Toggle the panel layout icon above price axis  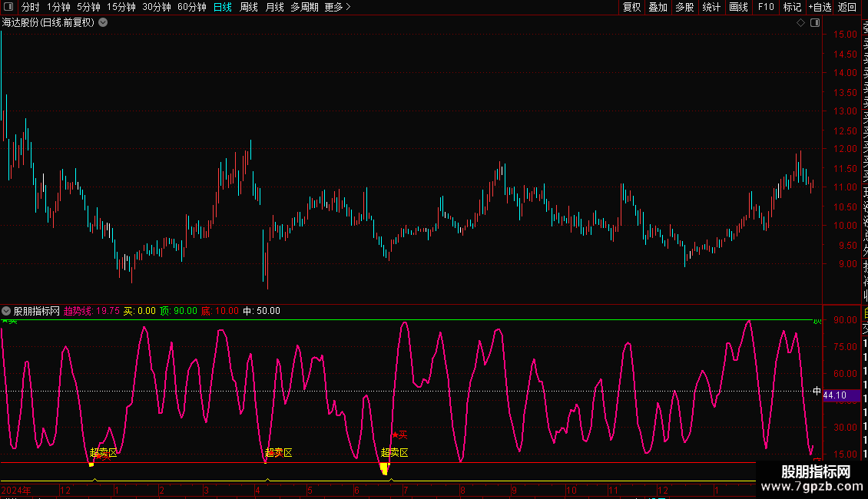815,22
